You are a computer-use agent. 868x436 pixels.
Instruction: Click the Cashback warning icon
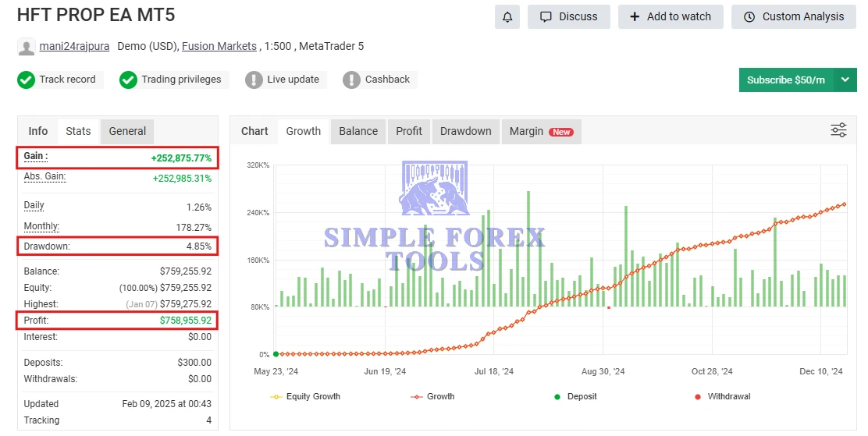point(352,80)
